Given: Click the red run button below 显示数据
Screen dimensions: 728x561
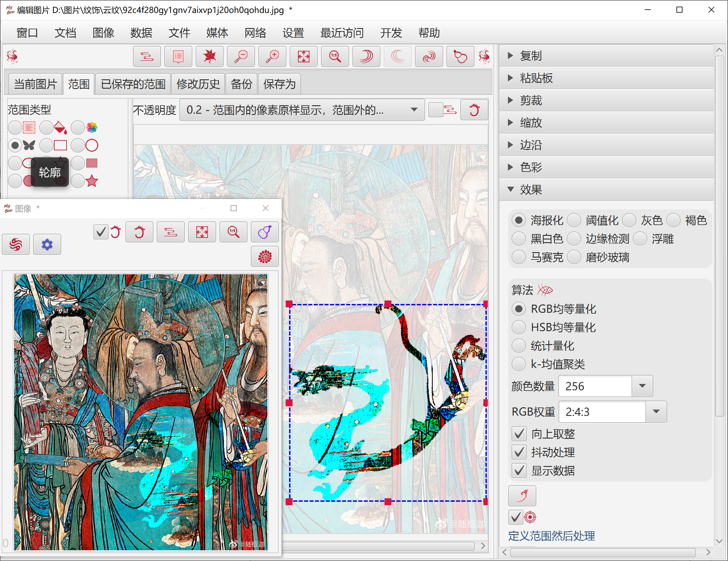Looking at the screenshot, I should coord(522,496).
